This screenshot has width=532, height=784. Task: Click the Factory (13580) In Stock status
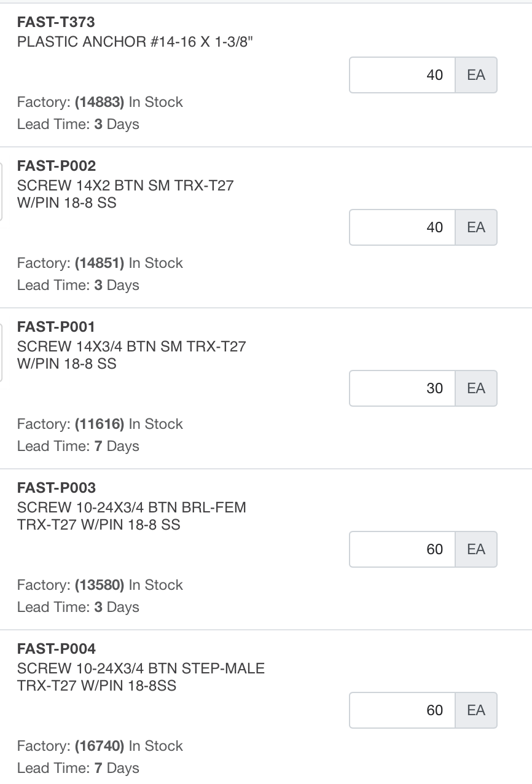pyautogui.click(x=100, y=585)
